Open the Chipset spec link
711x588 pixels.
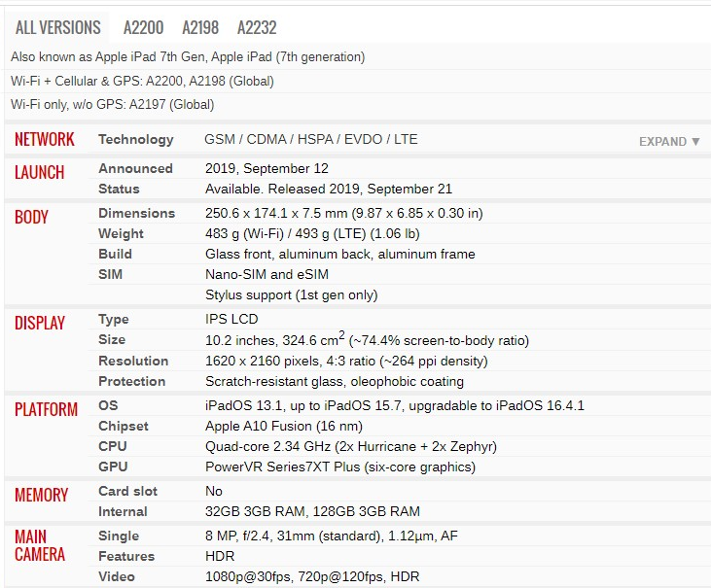coord(124,427)
